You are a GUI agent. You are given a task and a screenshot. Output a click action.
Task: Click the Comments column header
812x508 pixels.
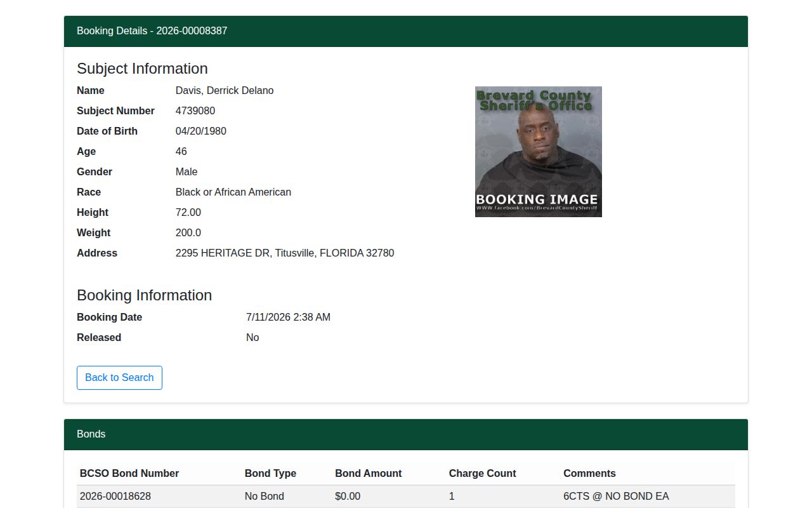[x=589, y=474]
